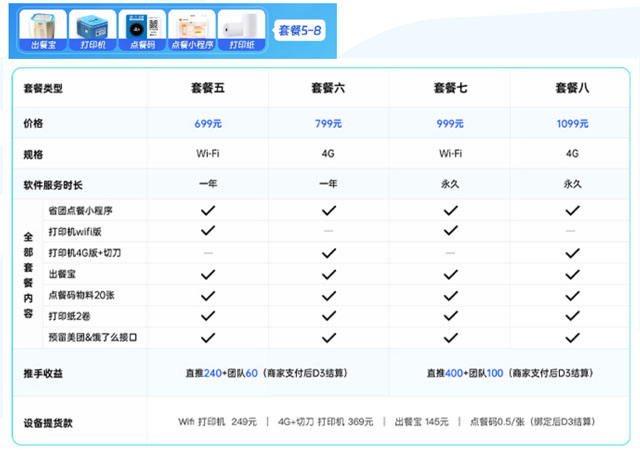This screenshot has height=450, width=640.
Task: Click the 套餐5-8 label badge
Action: point(300,30)
